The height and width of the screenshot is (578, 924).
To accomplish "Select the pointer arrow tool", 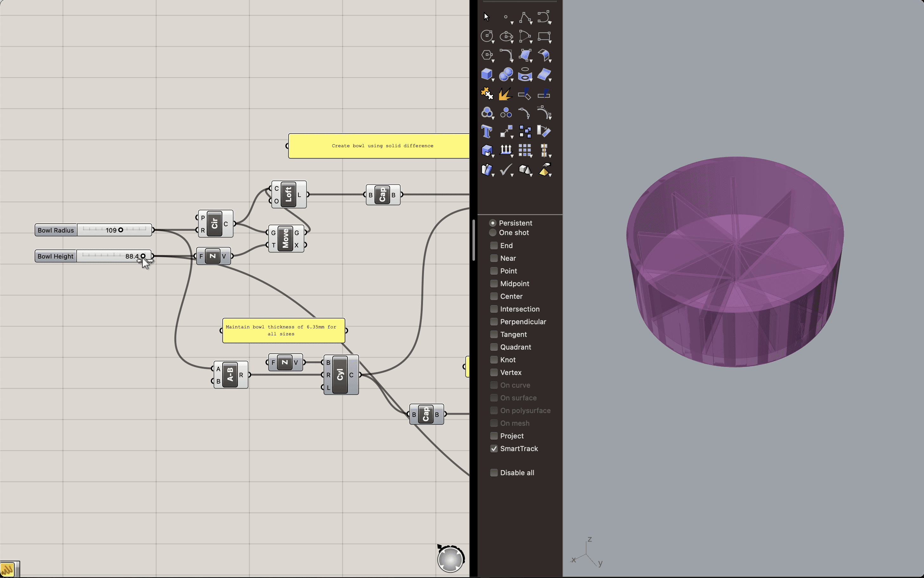I will pyautogui.click(x=486, y=17).
